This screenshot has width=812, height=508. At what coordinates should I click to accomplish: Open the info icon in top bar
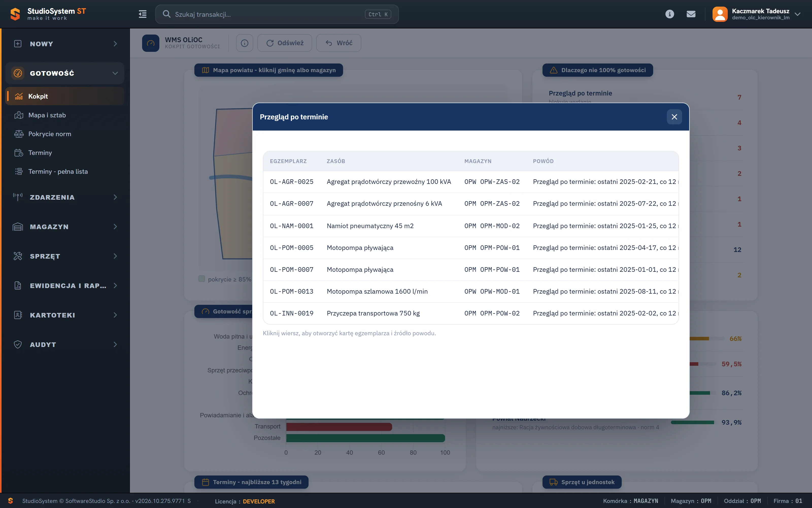669,14
